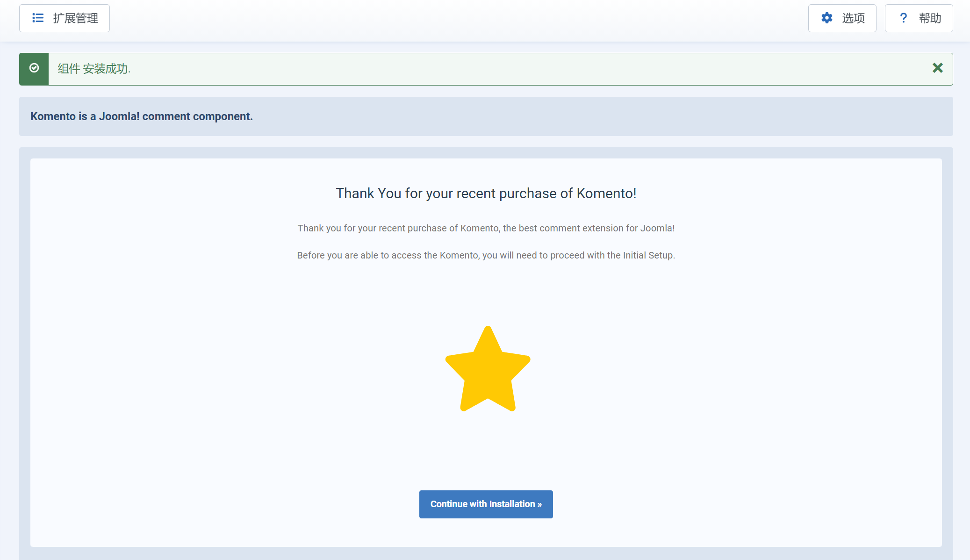
Task: Open the 扩展管理 toolbar button label
Action: click(75, 18)
